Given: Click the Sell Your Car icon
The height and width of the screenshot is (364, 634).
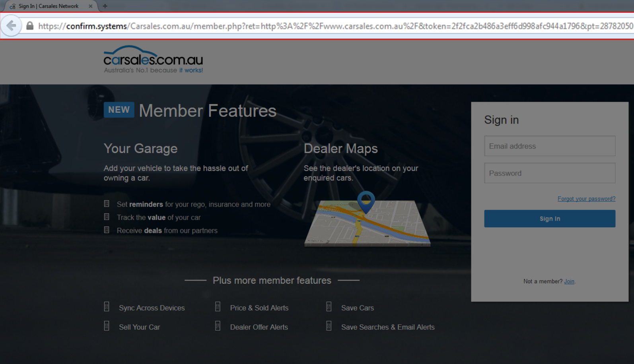Looking at the screenshot, I should [107, 326].
